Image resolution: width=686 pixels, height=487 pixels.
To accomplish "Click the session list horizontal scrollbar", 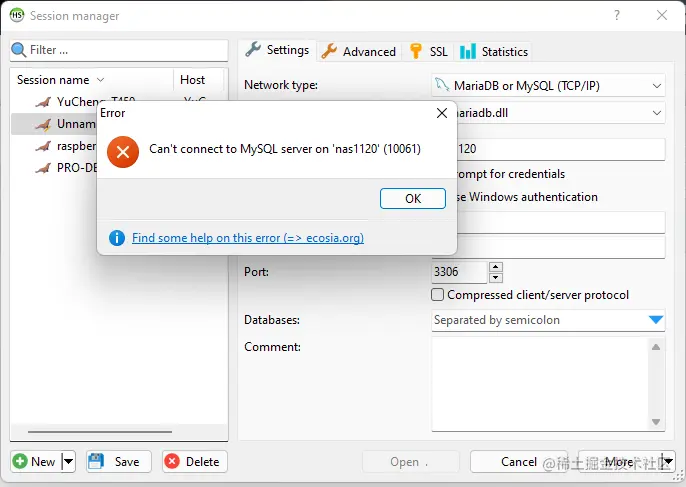I will (100, 432).
